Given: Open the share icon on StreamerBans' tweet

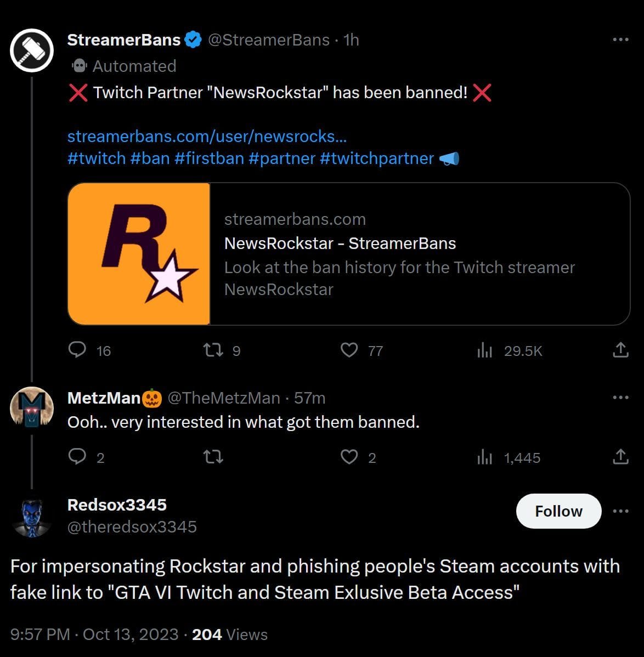Looking at the screenshot, I should point(620,349).
